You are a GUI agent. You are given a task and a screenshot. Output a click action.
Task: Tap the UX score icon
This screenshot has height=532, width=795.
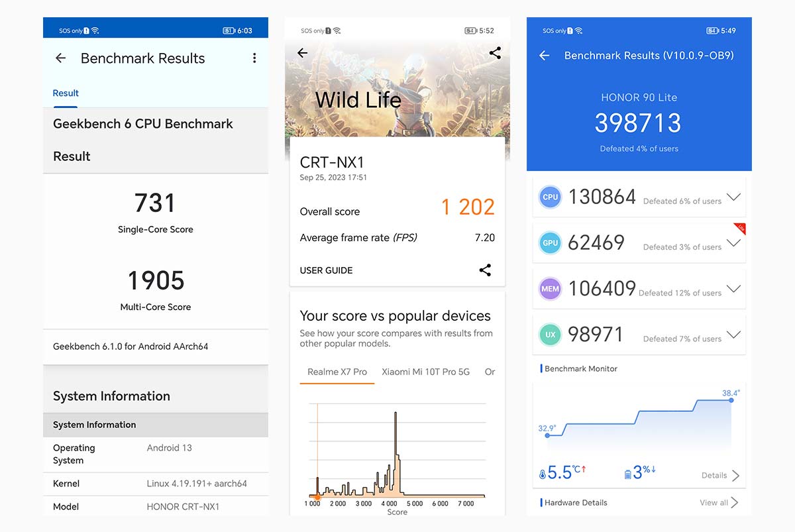[550, 335]
